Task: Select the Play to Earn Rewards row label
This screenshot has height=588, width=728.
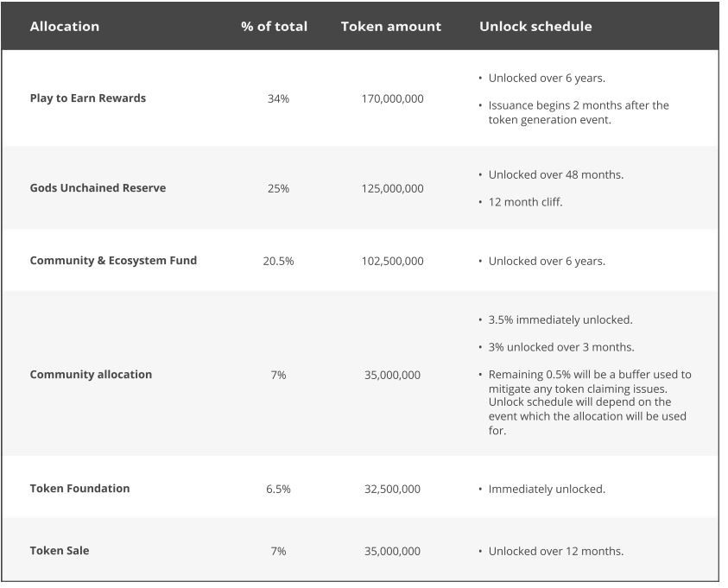Action: [x=88, y=98]
